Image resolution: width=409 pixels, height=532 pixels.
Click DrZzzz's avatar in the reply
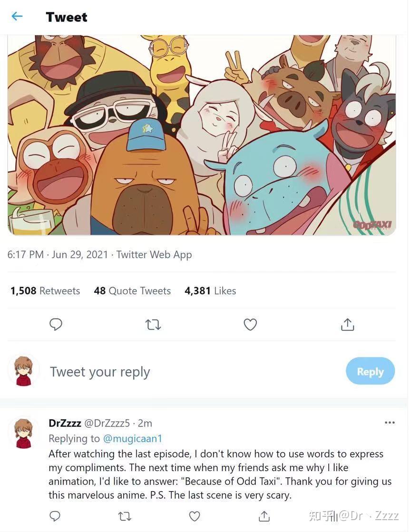[x=24, y=433]
